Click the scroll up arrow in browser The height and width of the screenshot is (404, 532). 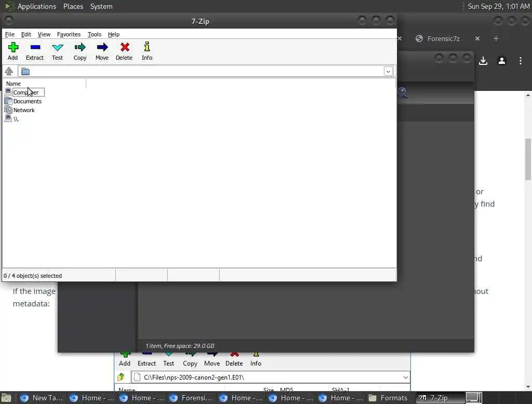click(x=528, y=96)
